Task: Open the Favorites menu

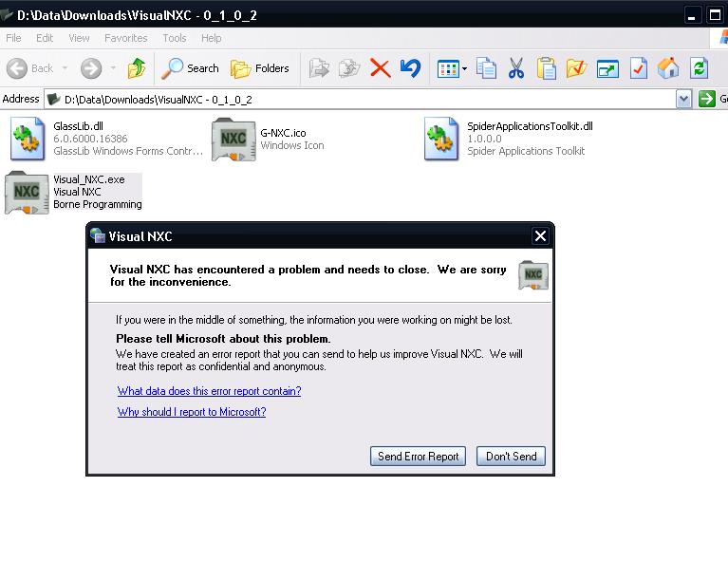Action: click(125, 38)
